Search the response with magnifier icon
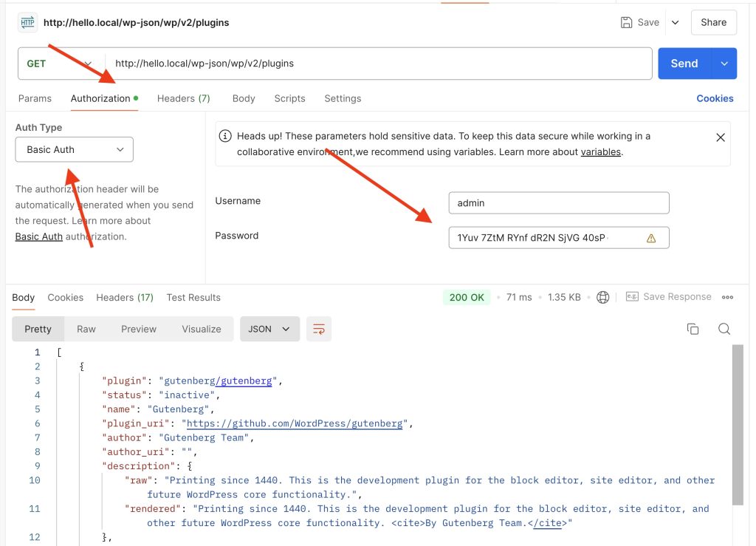The height and width of the screenshot is (546, 756). 724,329
